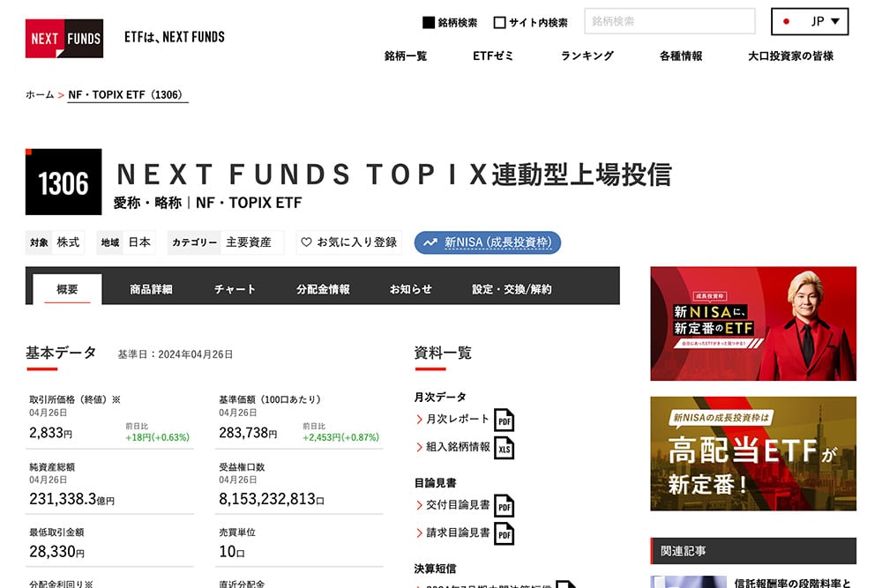Focus the 銘柄検索 search input field
This screenshot has width=882, height=588.
point(669,21)
